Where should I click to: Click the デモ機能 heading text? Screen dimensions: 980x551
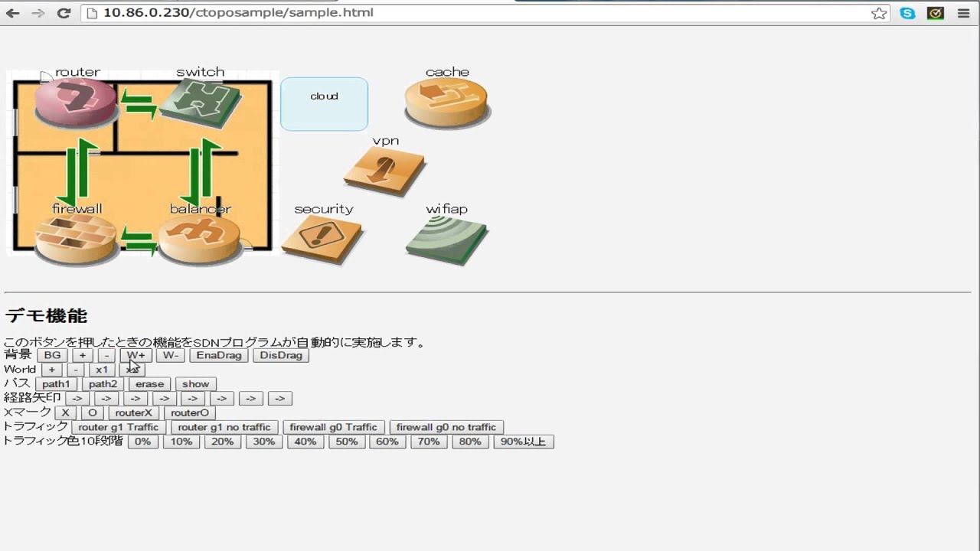[46, 316]
